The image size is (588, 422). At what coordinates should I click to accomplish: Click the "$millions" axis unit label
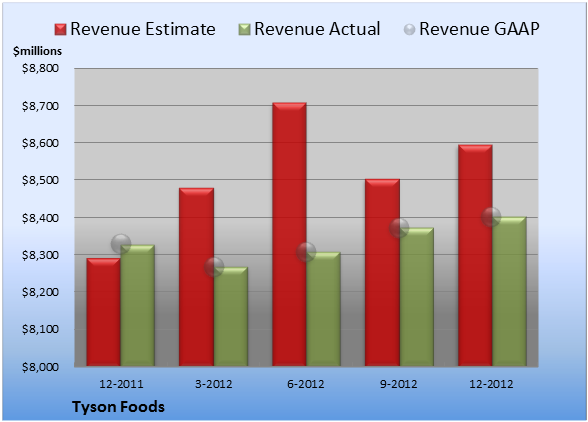pyautogui.click(x=37, y=51)
